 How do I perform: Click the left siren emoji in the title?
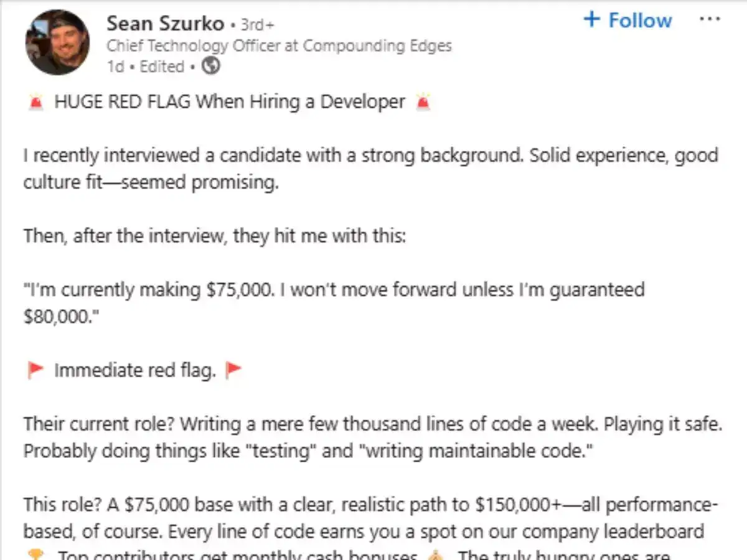point(36,101)
